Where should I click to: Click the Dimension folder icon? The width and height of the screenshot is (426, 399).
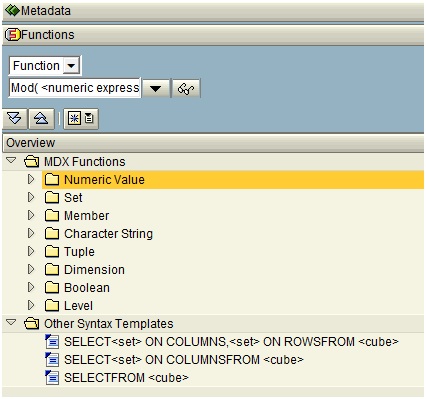[x=52, y=270]
